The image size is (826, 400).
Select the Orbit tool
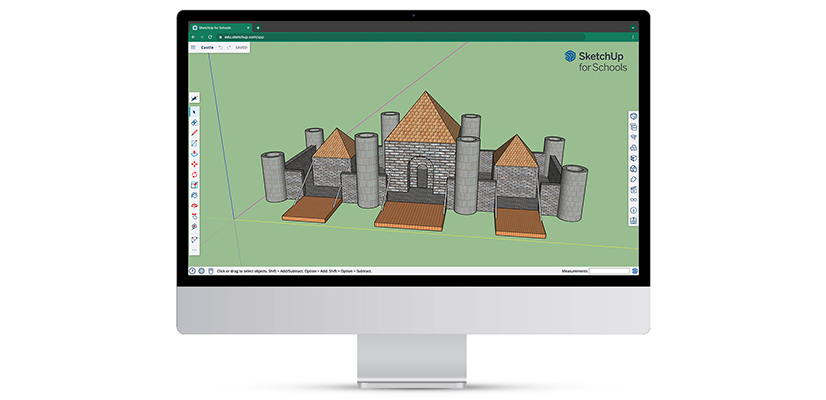click(x=194, y=205)
